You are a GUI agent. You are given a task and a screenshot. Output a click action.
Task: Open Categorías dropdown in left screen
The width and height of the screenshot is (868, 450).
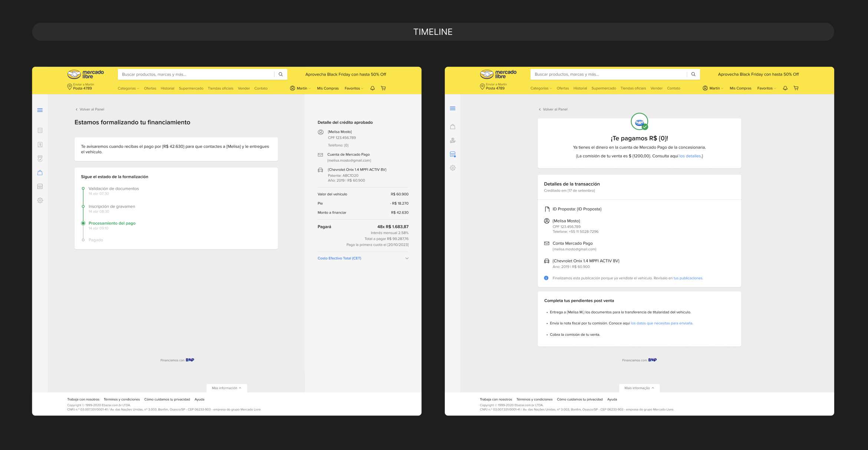[128, 89]
